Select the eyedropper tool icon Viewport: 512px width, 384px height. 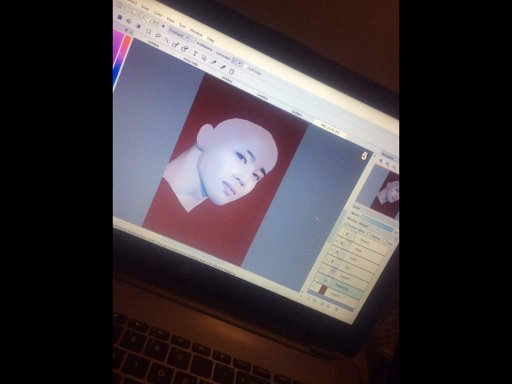click(214, 63)
